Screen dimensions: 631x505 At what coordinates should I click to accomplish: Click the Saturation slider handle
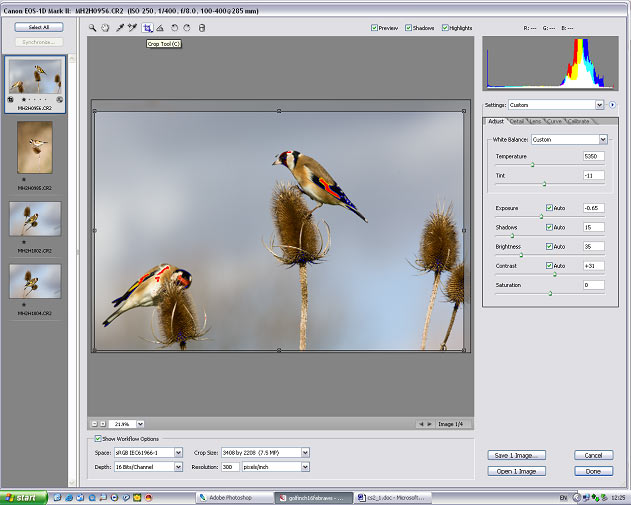point(550,293)
